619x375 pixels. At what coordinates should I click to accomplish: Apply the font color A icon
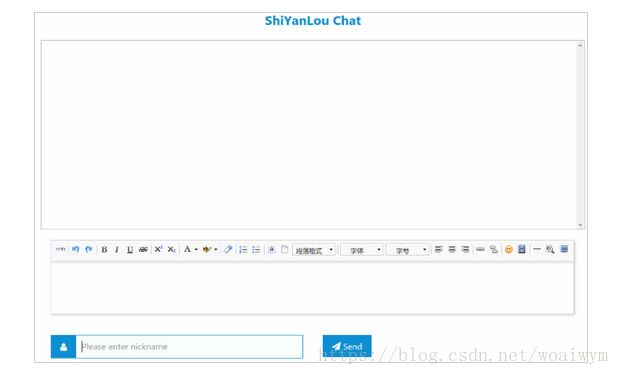pos(187,249)
